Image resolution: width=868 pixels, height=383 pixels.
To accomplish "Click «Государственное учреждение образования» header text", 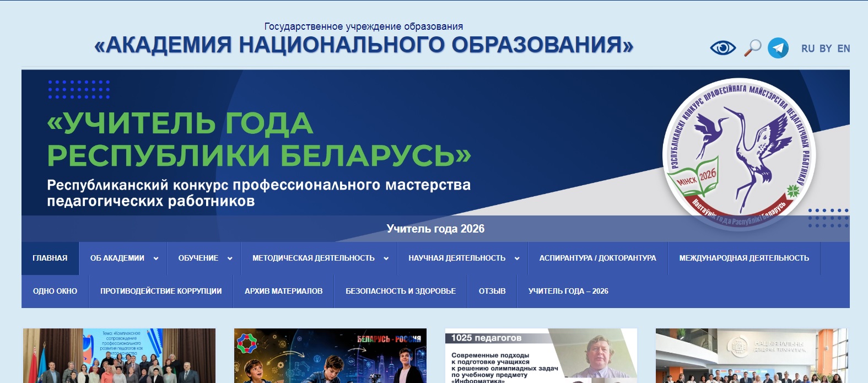I will pos(364,26).
